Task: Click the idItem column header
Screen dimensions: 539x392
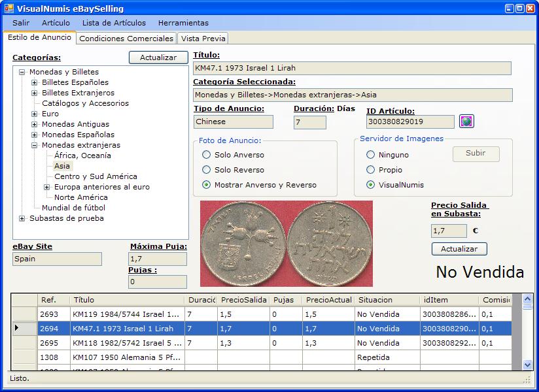Action: pos(449,300)
